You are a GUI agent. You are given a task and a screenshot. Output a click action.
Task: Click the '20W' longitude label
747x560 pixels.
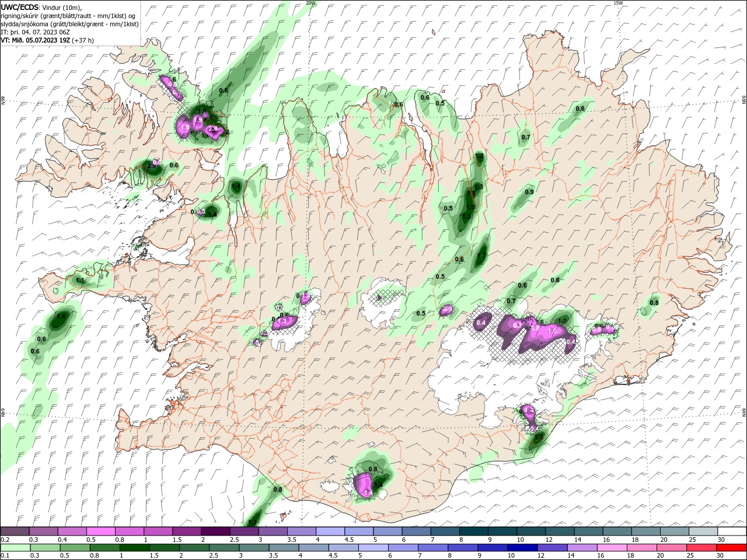click(310, 3)
